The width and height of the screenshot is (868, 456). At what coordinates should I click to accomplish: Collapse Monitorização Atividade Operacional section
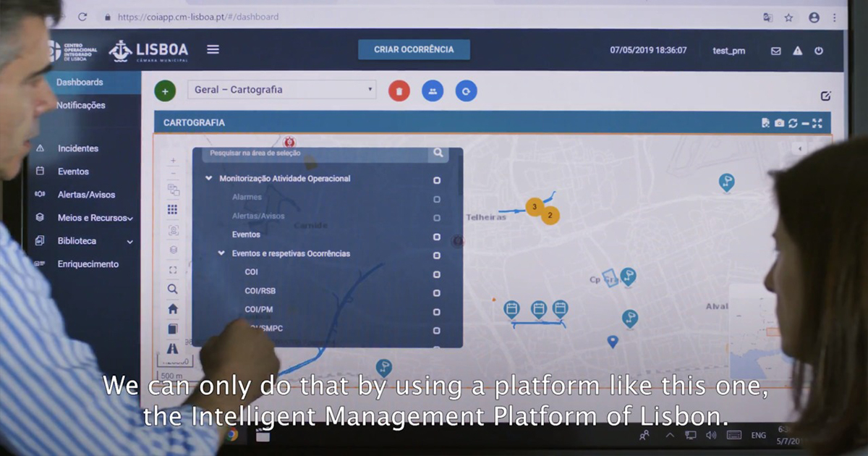coord(208,178)
